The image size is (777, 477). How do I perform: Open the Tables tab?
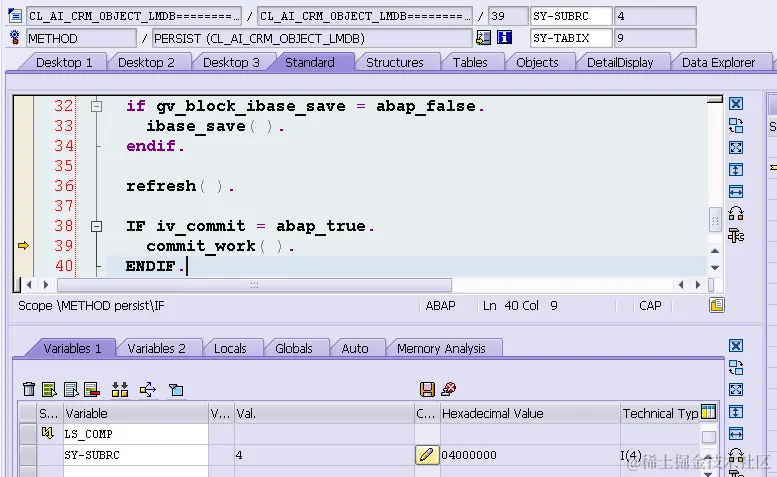pyautogui.click(x=470, y=63)
